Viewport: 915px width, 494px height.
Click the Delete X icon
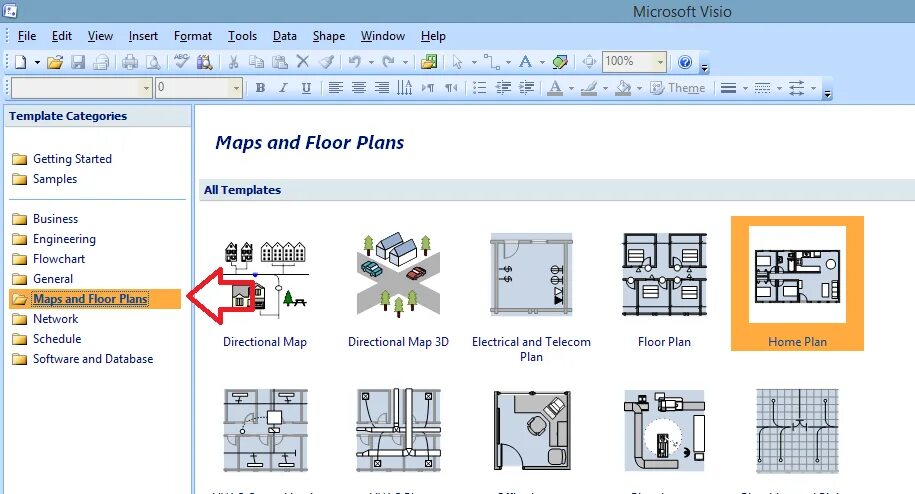pos(302,61)
